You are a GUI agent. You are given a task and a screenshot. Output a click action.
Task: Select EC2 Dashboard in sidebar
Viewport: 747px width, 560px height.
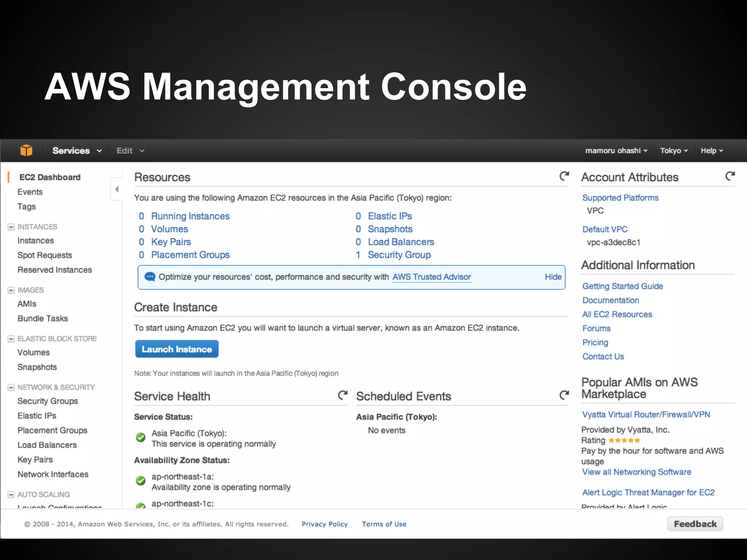click(50, 177)
